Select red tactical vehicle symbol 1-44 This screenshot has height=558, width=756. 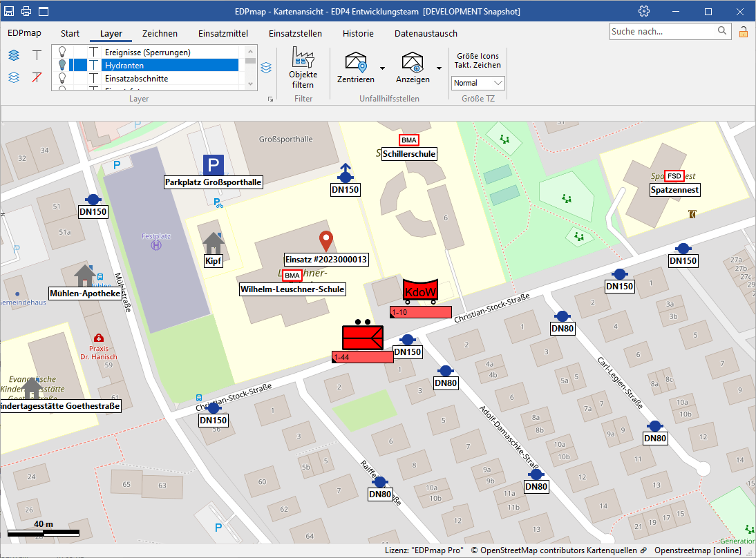[x=363, y=336]
